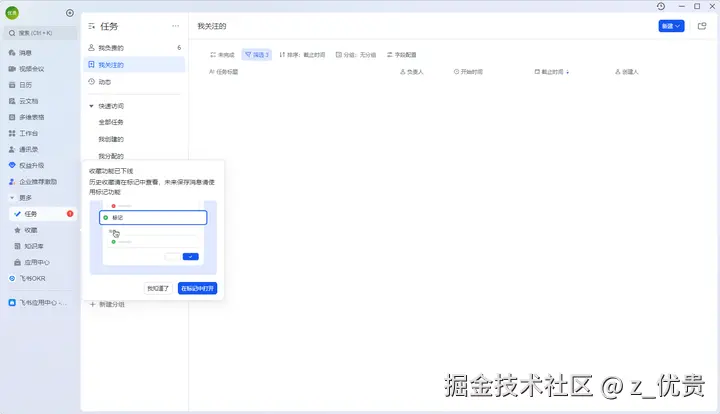Click the 负责人 column header
Image resolution: width=720 pixels, height=414 pixels.
pyautogui.click(x=412, y=72)
